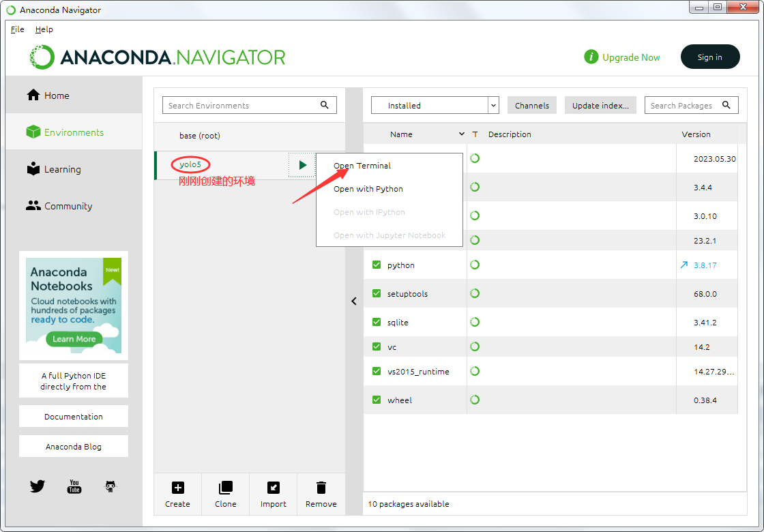This screenshot has width=764, height=532.
Task: Click the green circle icon in setuptools row
Action: point(475,293)
